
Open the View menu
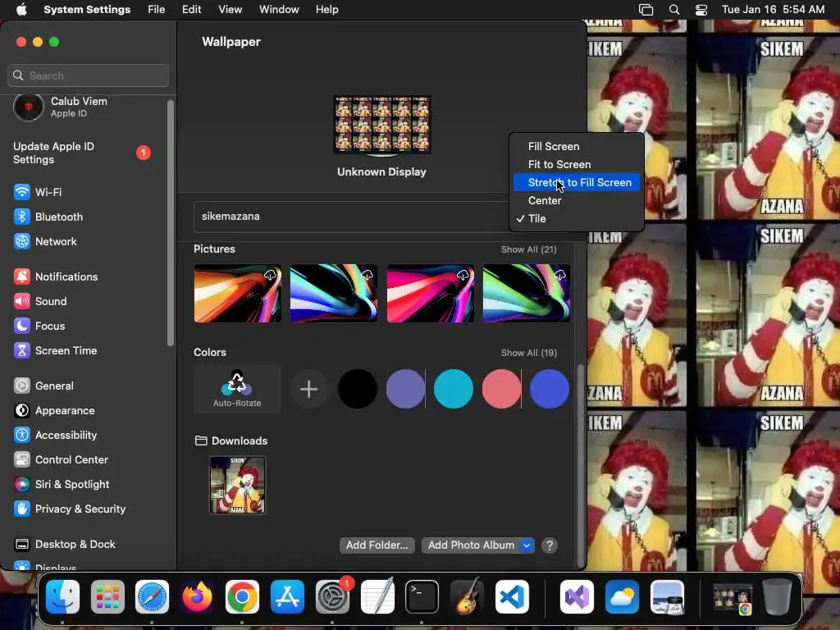230,10
